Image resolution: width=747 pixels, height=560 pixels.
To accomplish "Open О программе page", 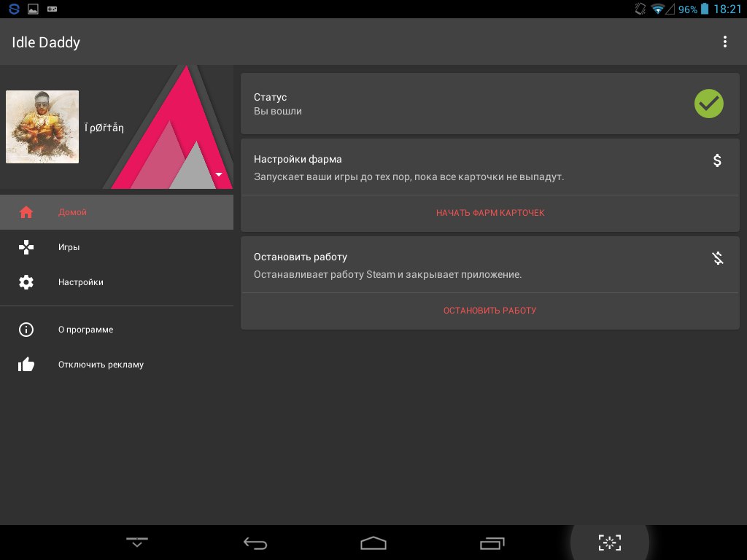I will click(86, 330).
